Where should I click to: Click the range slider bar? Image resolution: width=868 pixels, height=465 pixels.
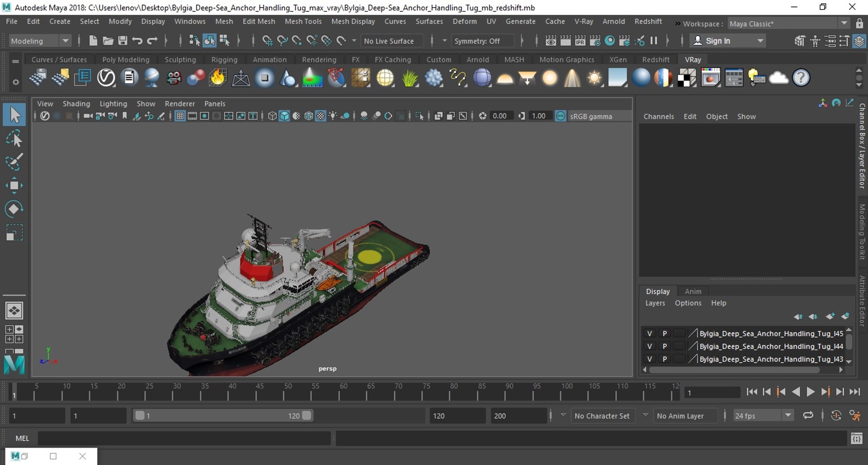[223, 415]
